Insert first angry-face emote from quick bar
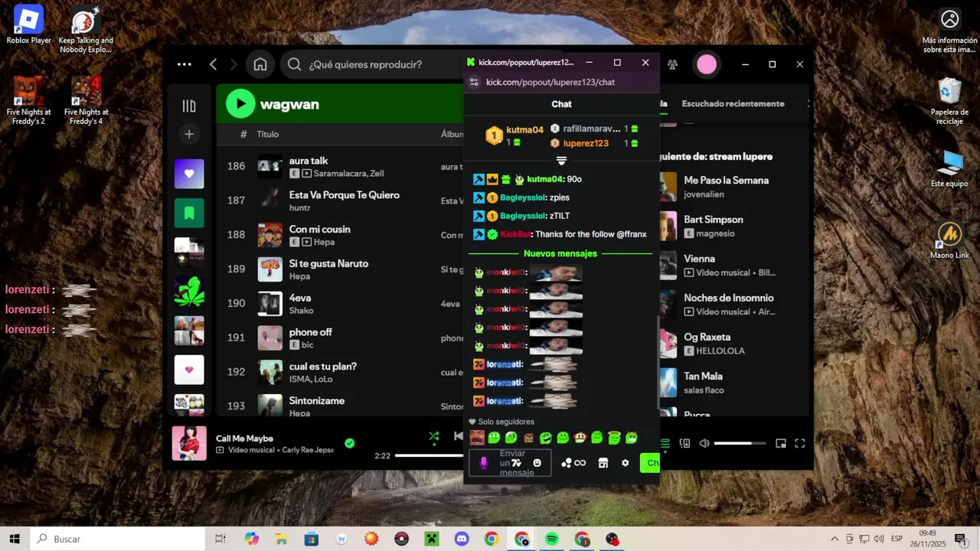Viewport: 980px width, 551px height. click(x=477, y=438)
